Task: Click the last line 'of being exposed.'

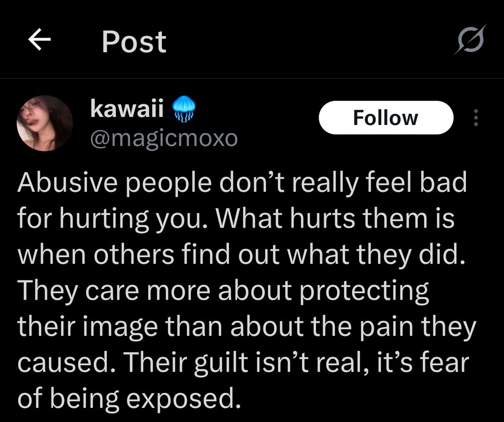Action: 129,399
